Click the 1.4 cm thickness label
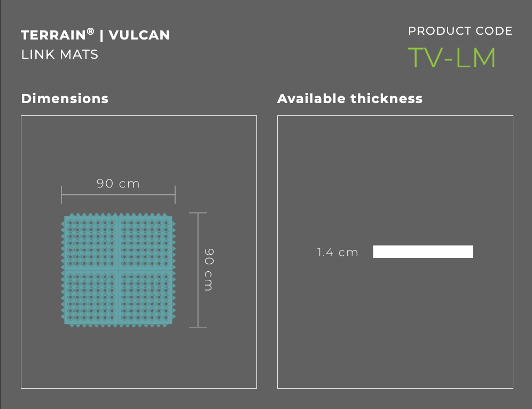The height and width of the screenshot is (409, 532). point(338,252)
